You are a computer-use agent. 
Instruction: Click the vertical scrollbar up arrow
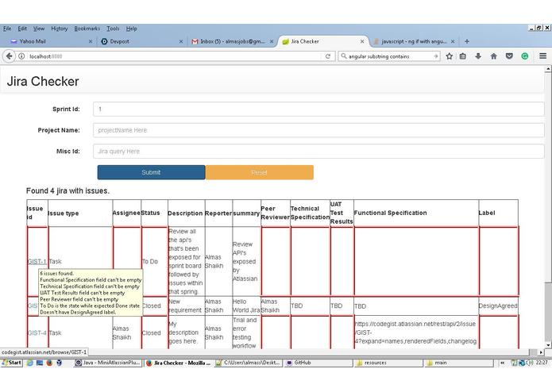(x=548, y=69)
